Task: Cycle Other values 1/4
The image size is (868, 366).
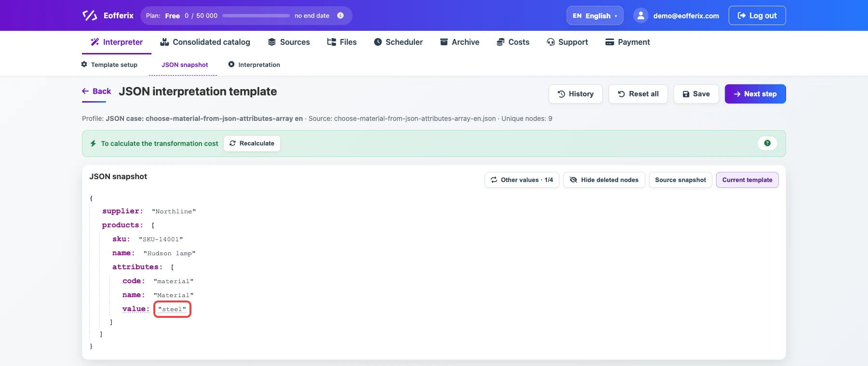Action: (522, 180)
